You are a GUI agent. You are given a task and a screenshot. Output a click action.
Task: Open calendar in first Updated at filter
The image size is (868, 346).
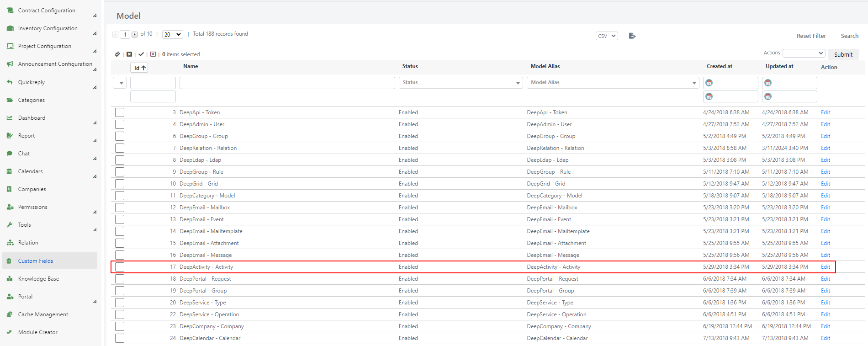(x=768, y=83)
